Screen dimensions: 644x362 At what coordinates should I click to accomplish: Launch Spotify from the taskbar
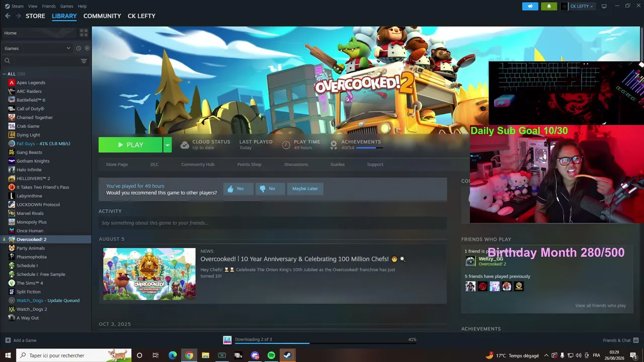(x=271, y=355)
